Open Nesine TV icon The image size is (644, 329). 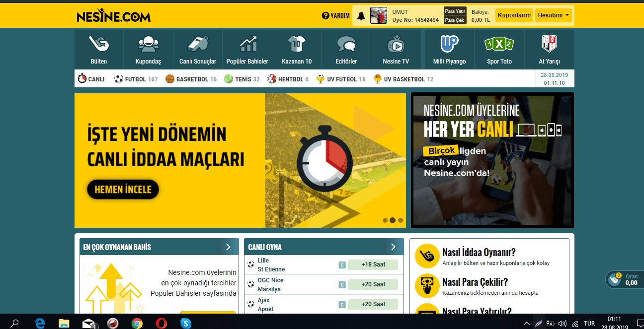(396, 44)
